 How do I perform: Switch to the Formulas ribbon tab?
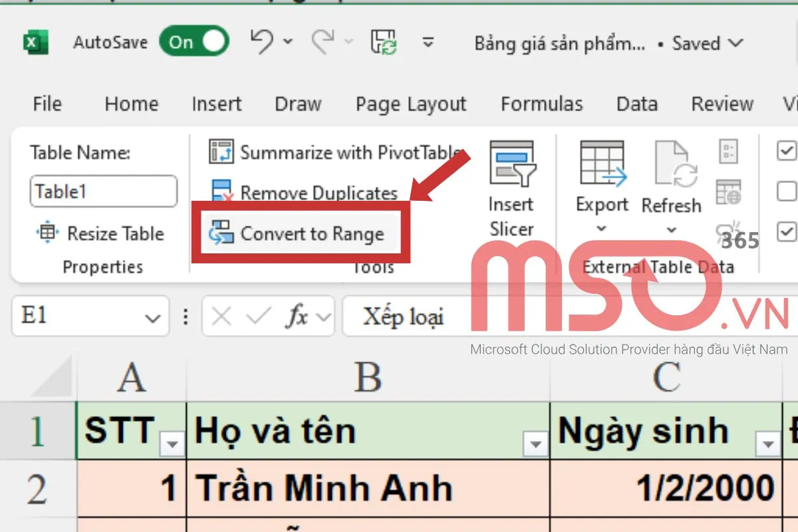(x=541, y=104)
